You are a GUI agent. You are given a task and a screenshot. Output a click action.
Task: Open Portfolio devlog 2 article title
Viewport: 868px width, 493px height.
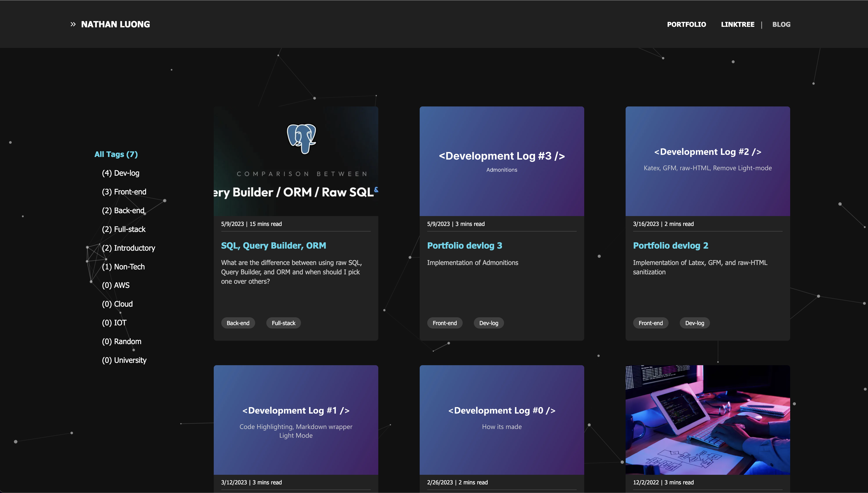pos(670,245)
